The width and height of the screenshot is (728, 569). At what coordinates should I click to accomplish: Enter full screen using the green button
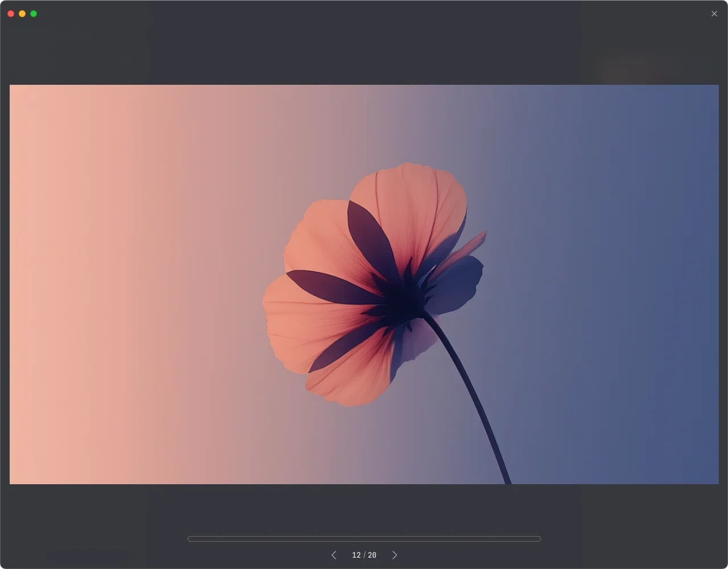pyautogui.click(x=34, y=14)
